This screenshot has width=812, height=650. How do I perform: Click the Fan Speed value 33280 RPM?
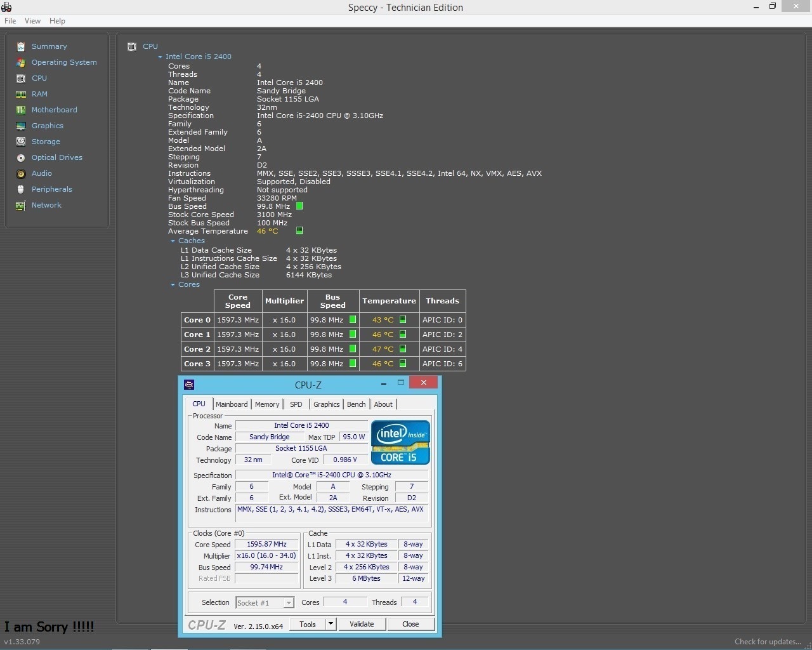point(277,198)
